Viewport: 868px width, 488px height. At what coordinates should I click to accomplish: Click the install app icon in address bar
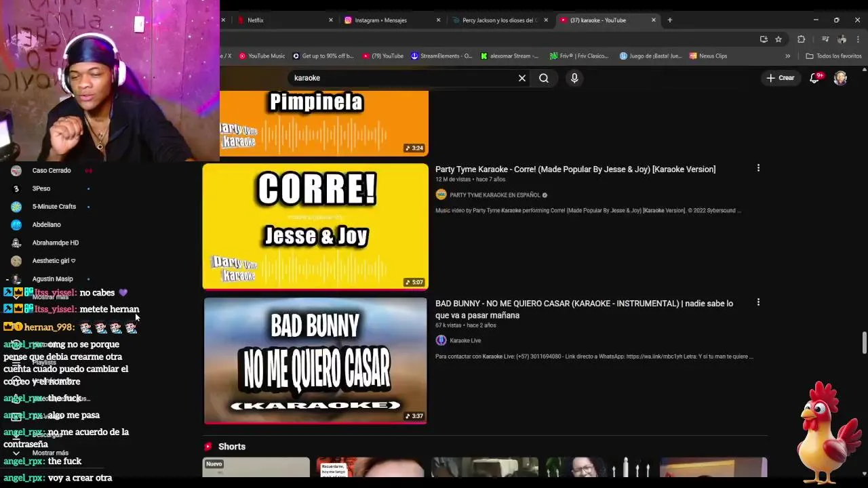tap(764, 39)
